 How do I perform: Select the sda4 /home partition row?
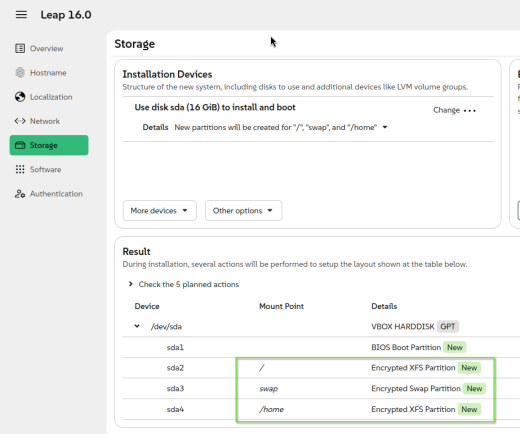tap(321, 409)
